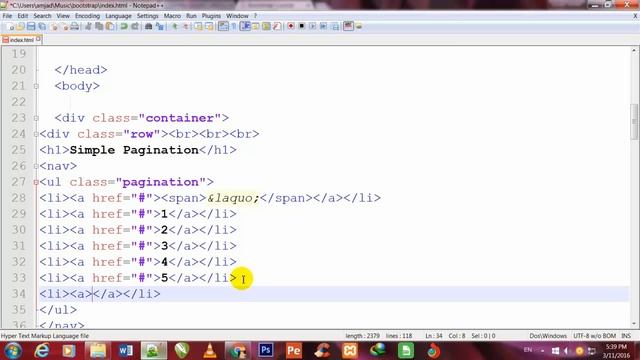640x360 pixels.
Task: Click the vertical scrollbar up arrow
Action: (x=634, y=51)
